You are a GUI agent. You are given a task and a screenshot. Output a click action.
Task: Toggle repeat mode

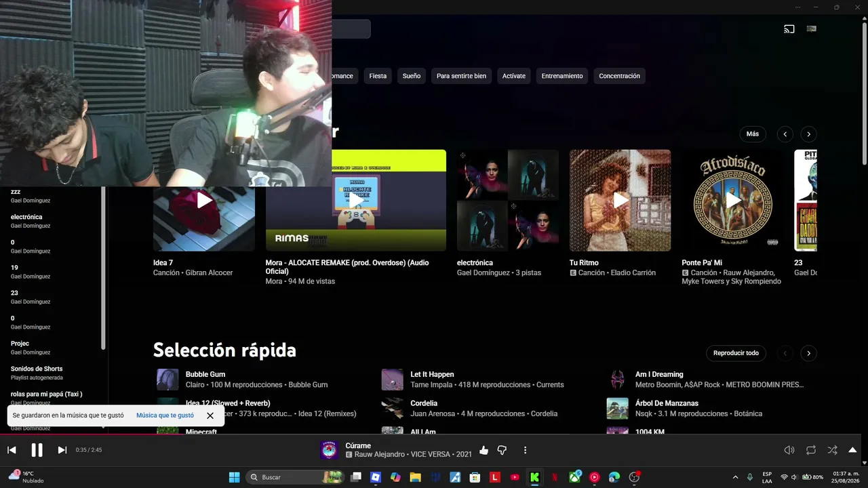point(811,450)
